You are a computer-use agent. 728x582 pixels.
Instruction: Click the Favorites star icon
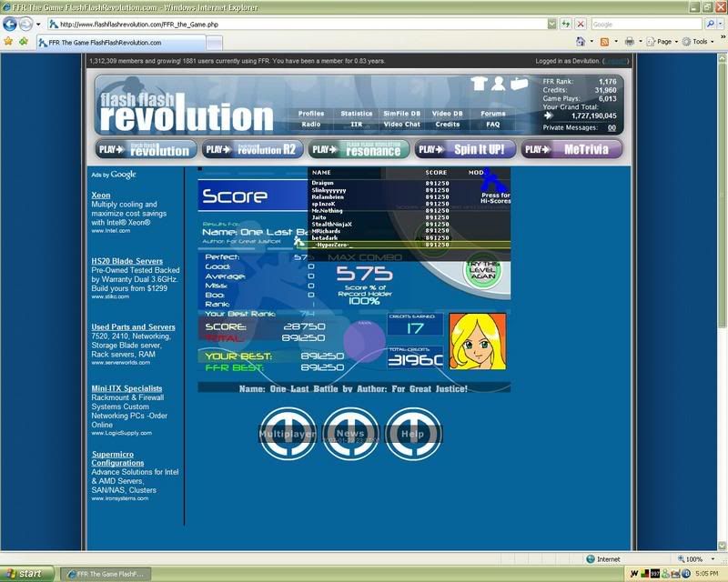click(x=8, y=42)
